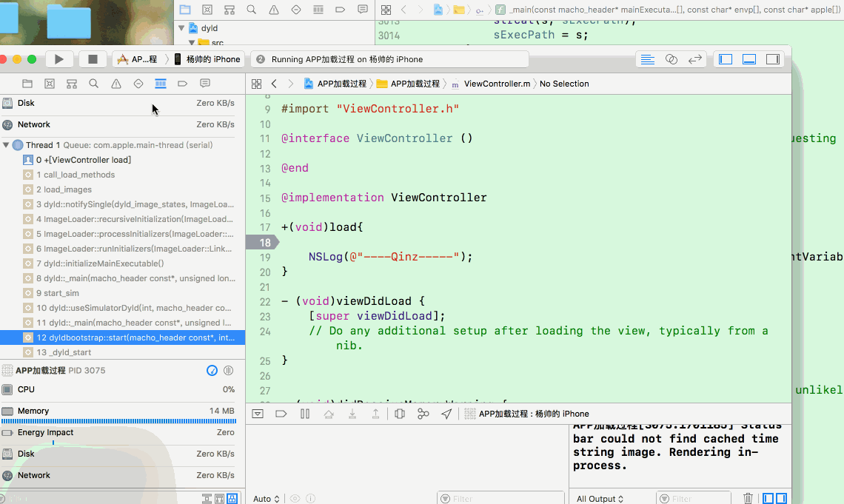The height and width of the screenshot is (504, 844).
Task: Open the Auto variables scope dropdown
Action: pos(267,499)
